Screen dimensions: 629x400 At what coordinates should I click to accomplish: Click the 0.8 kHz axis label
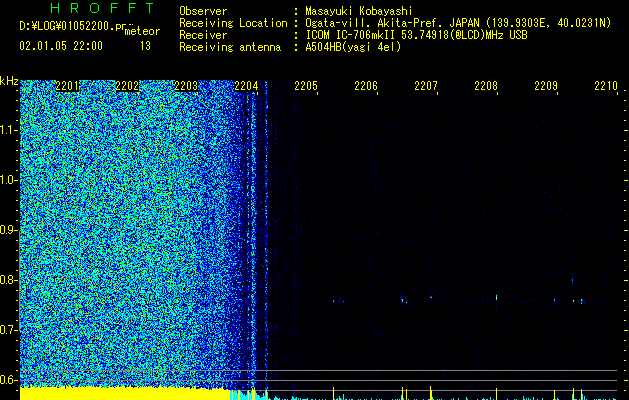[8, 280]
